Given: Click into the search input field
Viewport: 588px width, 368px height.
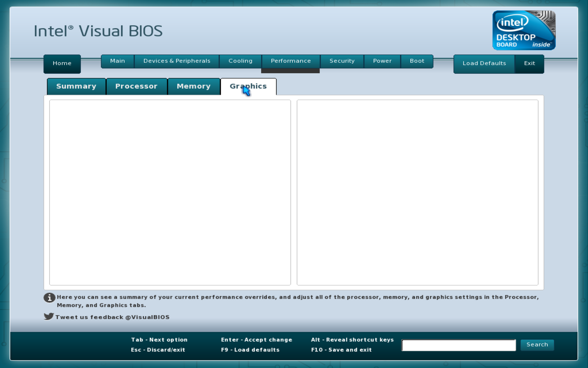Looking at the screenshot, I should [458, 345].
